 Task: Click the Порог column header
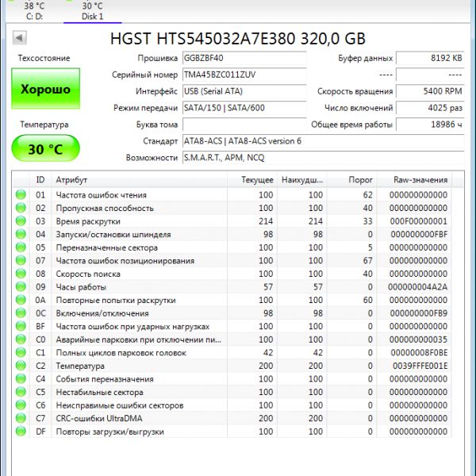pyautogui.click(x=351, y=180)
